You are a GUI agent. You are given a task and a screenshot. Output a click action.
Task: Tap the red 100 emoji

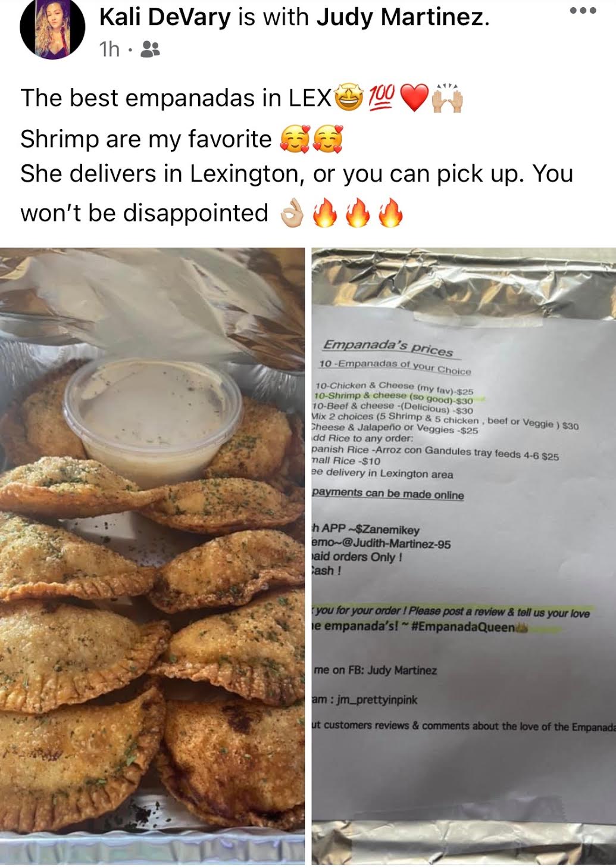(x=382, y=98)
